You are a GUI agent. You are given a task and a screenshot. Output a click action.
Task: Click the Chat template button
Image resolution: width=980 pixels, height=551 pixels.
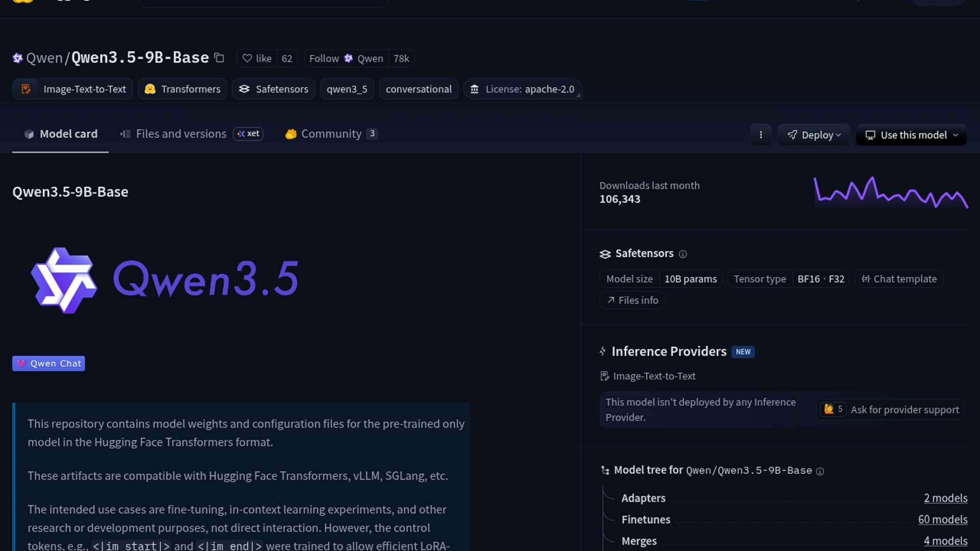pos(899,279)
